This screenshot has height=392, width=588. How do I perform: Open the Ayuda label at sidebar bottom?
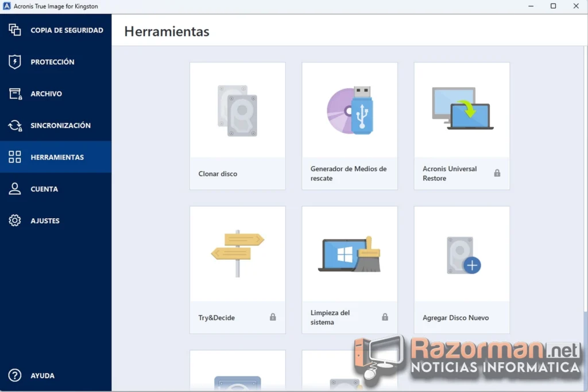tap(42, 376)
